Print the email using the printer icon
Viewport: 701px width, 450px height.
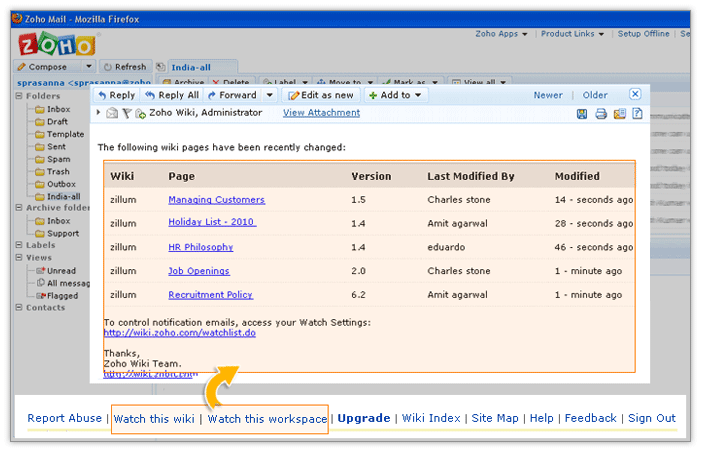click(x=601, y=114)
